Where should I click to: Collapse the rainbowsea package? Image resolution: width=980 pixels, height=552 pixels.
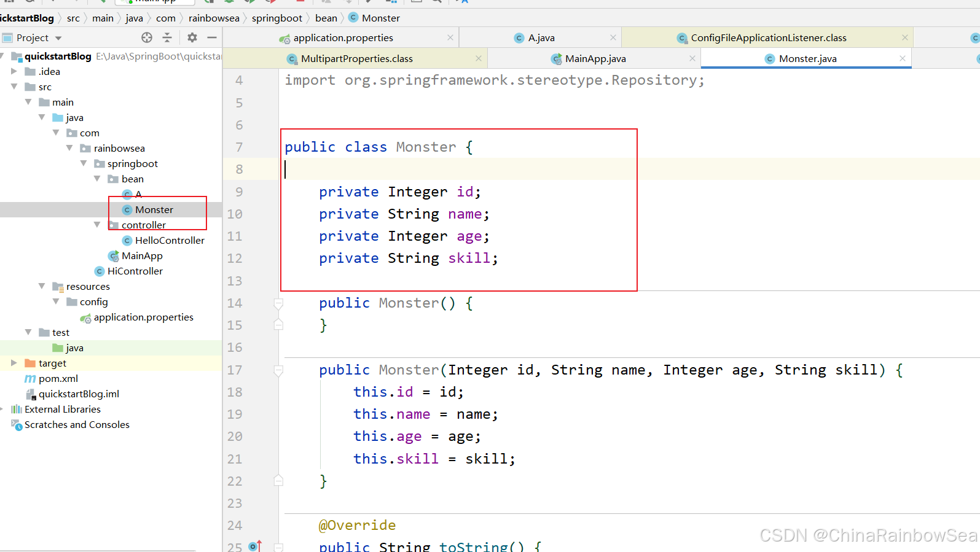69,148
